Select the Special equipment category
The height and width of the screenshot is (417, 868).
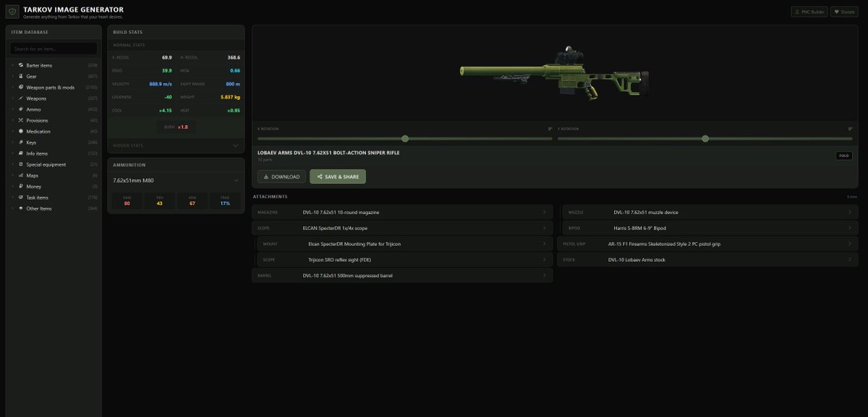tap(54, 164)
